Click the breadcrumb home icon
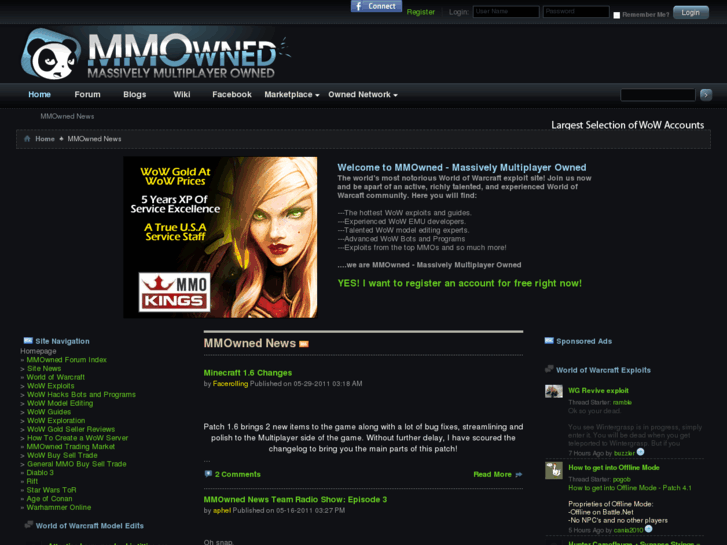Screen dimensions: 727x545 pyautogui.click(x=27, y=139)
